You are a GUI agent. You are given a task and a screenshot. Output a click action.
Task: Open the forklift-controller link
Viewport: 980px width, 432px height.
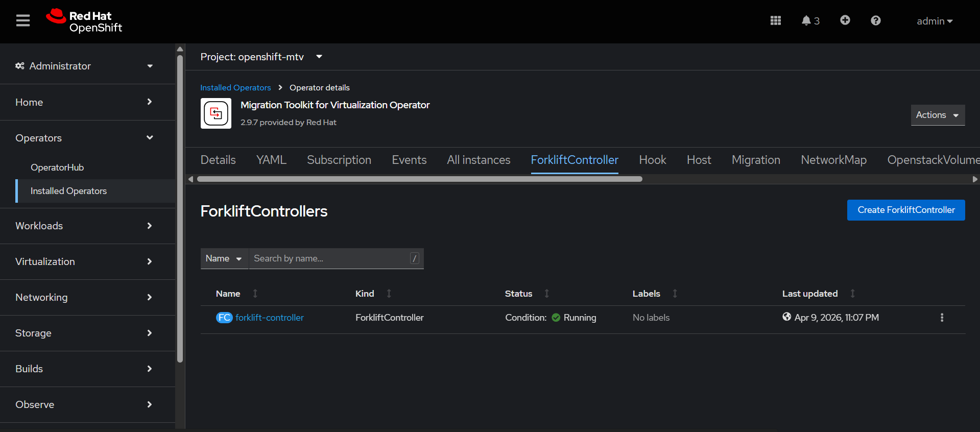point(269,318)
